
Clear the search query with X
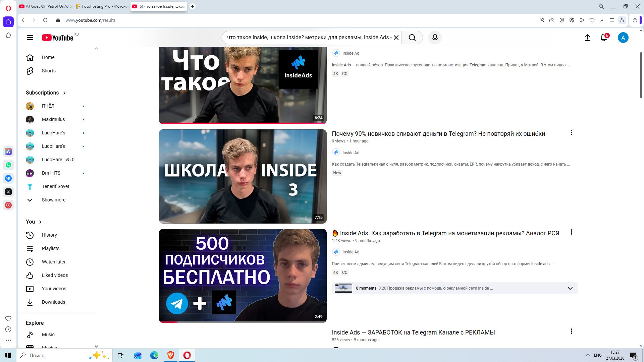[396, 38]
